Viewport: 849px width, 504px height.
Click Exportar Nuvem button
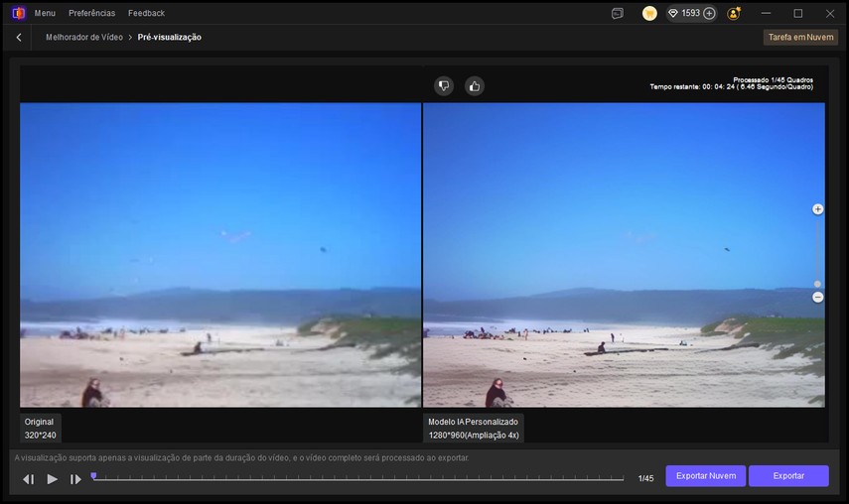tap(706, 476)
